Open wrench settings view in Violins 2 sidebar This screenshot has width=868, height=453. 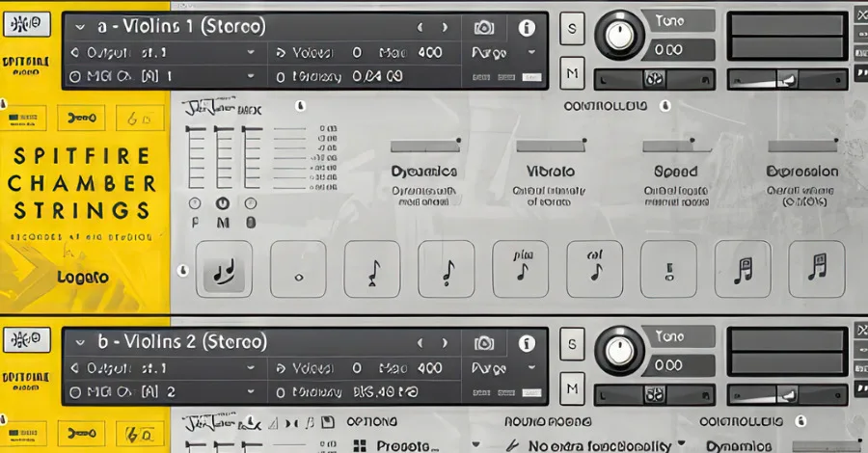[x=81, y=434]
